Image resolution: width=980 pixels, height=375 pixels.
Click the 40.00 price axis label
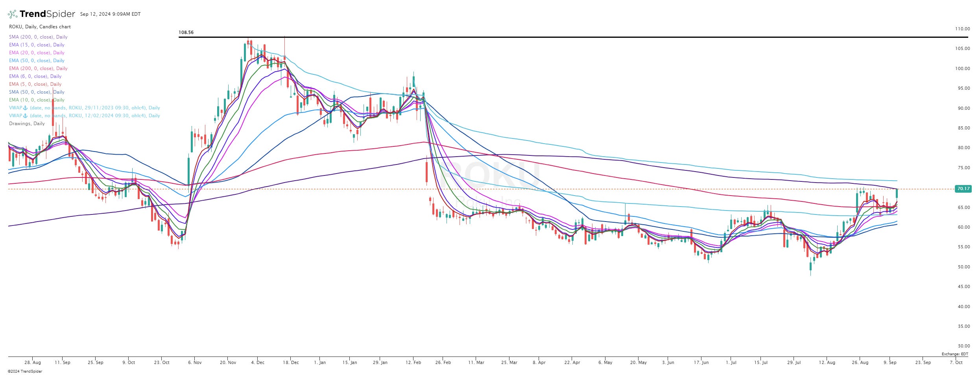tap(963, 307)
